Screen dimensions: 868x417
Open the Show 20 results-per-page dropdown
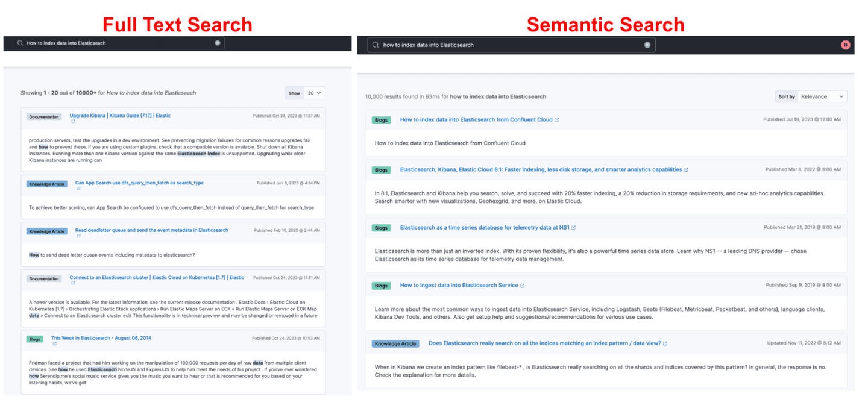pos(313,93)
